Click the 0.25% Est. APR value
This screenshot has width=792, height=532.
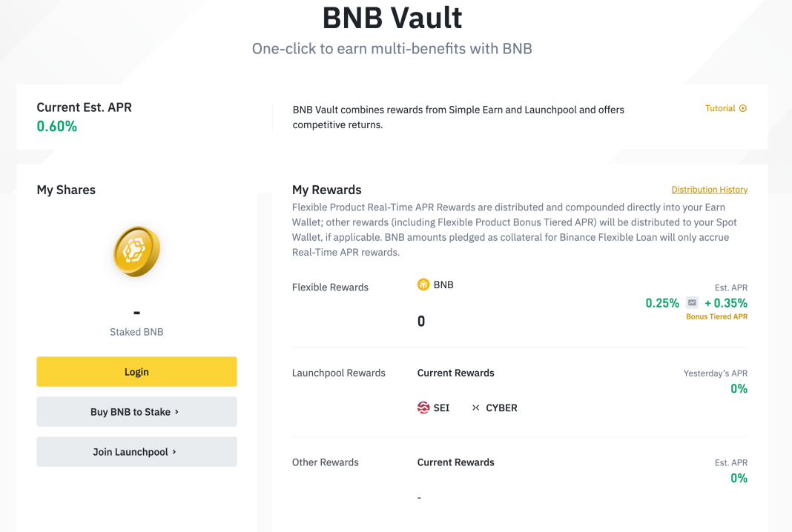661,303
